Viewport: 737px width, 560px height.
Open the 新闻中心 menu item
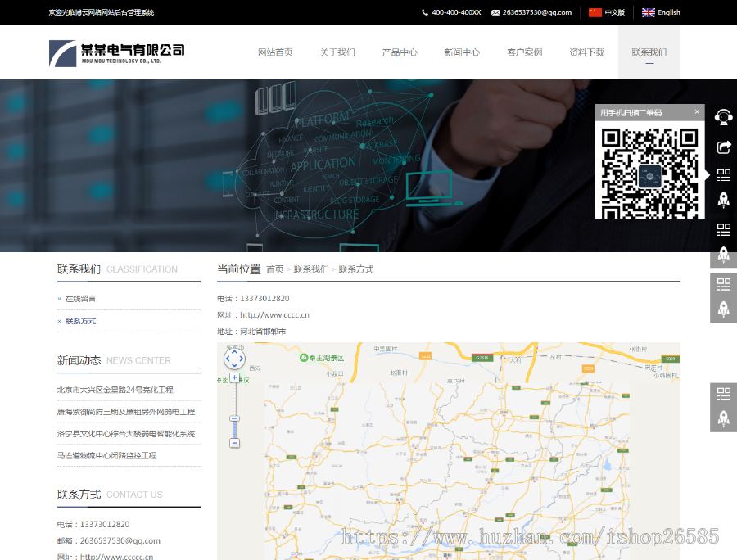(463, 51)
